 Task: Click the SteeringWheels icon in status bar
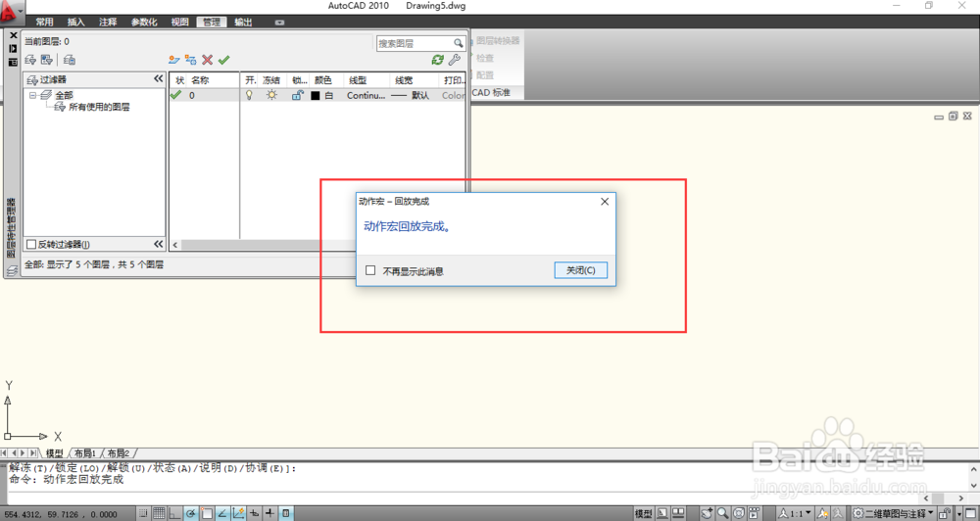738,513
